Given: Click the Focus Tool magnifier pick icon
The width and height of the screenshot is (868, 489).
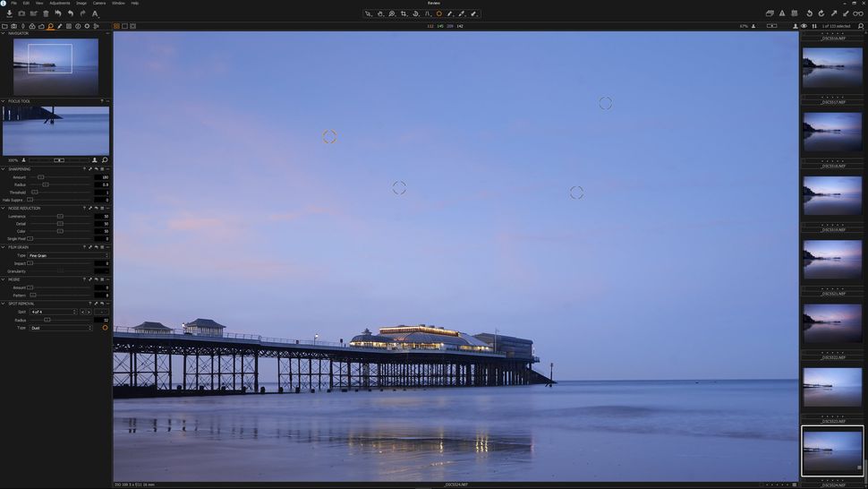Looking at the screenshot, I should pos(105,160).
